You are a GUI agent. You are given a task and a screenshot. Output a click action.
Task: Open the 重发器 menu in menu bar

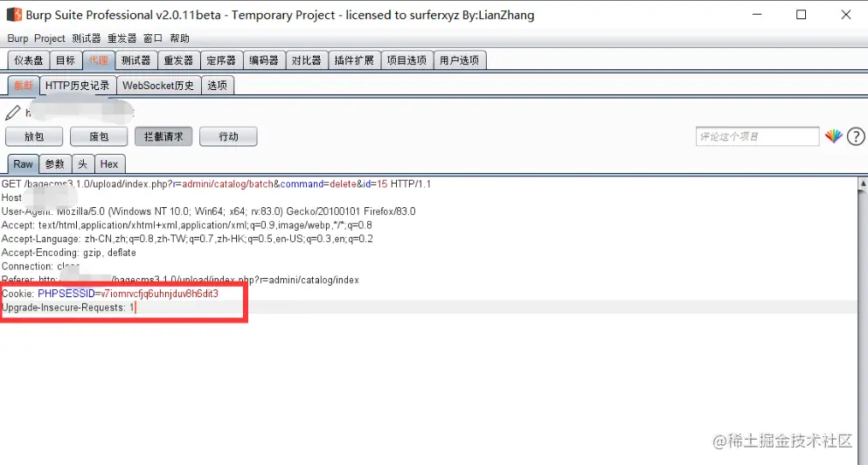tap(122, 38)
